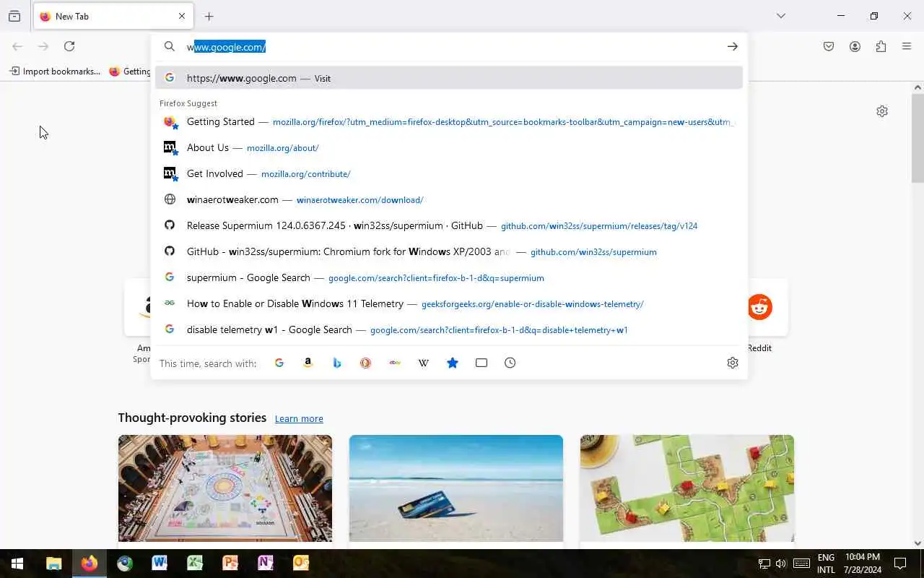Search this time with Wikipedia icon
Image resolution: width=924 pixels, height=578 pixels.
pos(424,363)
